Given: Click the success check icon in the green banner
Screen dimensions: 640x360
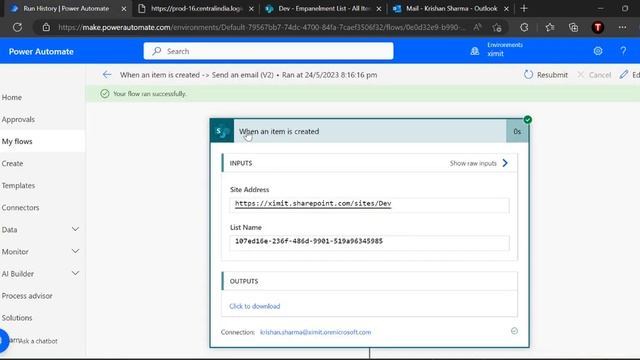Looking at the screenshot, I should pos(105,93).
